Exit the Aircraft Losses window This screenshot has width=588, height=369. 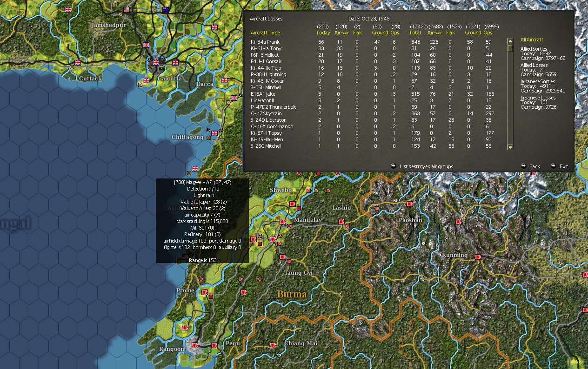pos(564,166)
